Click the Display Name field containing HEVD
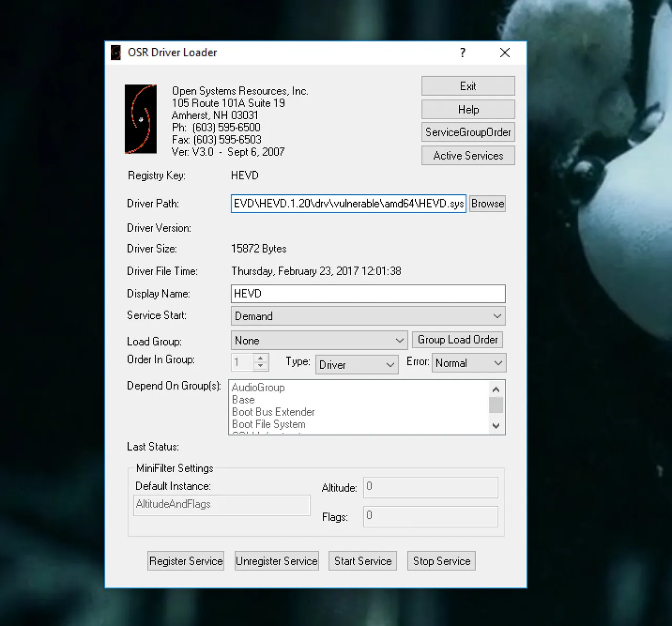 point(368,294)
